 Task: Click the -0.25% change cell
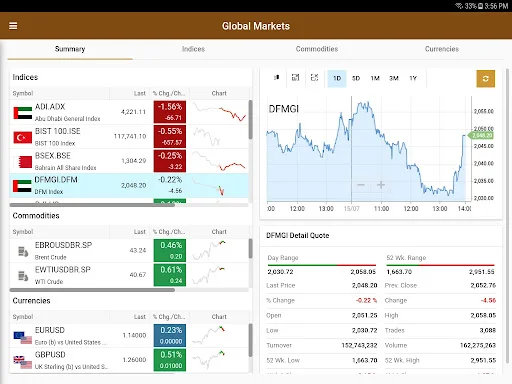pos(170,161)
